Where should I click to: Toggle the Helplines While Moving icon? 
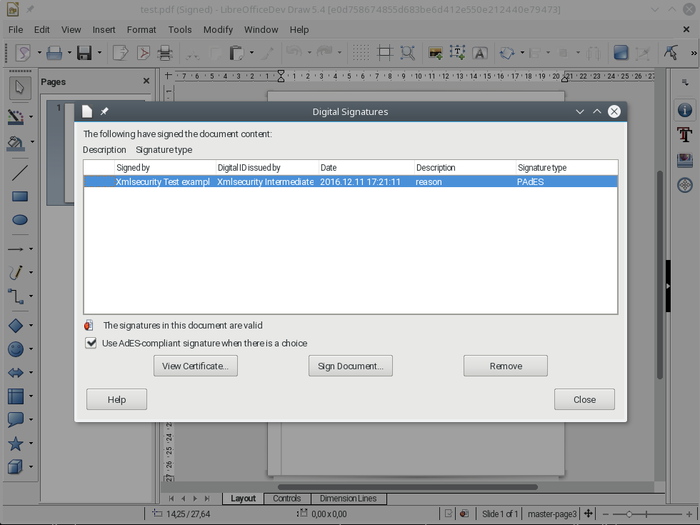385,53
